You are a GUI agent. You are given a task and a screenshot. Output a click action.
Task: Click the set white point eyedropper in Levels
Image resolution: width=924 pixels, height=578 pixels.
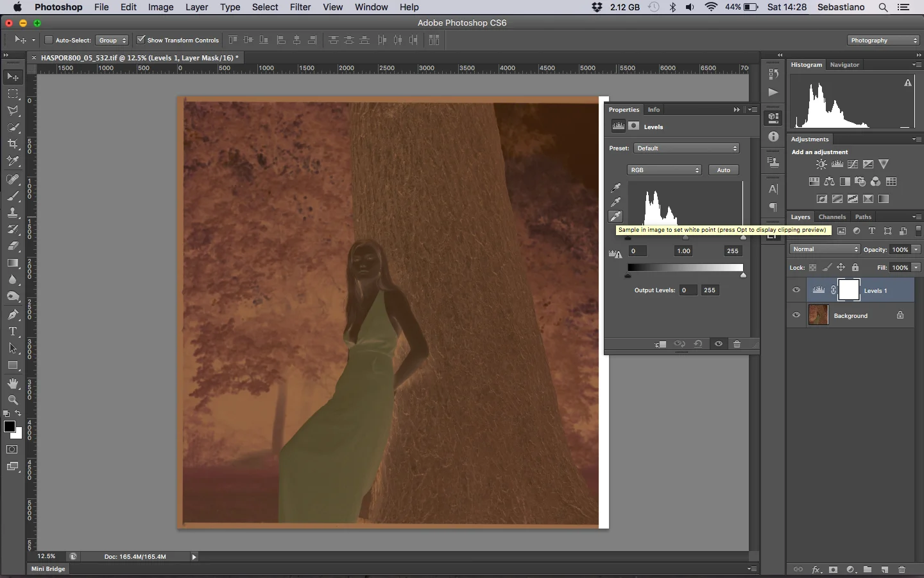tap(615, 216)
